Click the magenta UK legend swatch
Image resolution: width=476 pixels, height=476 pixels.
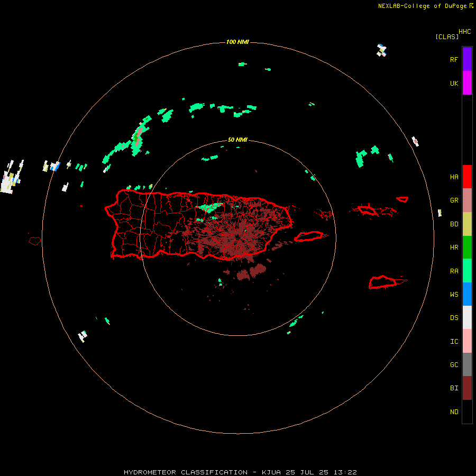pyautogui.click(x=467, y=83)
